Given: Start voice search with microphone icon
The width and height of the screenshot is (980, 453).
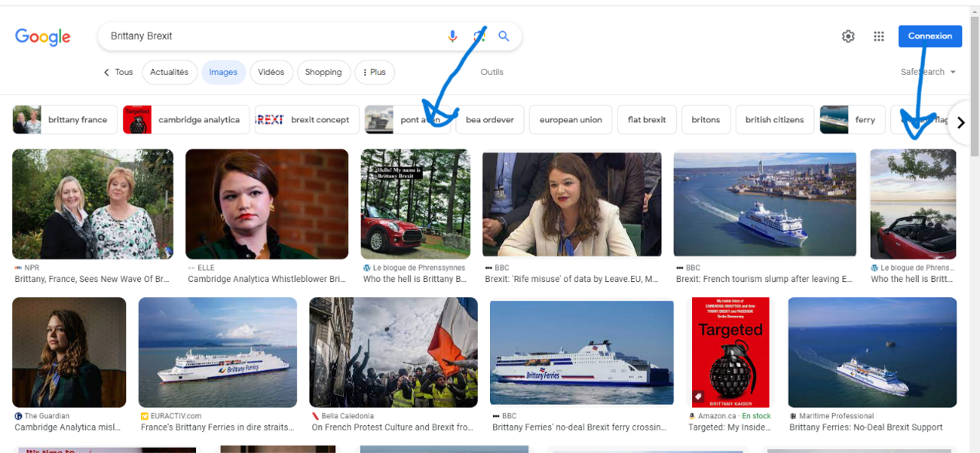Looking at the screenshot, I should pyautogui.click(x=453, y=36).
